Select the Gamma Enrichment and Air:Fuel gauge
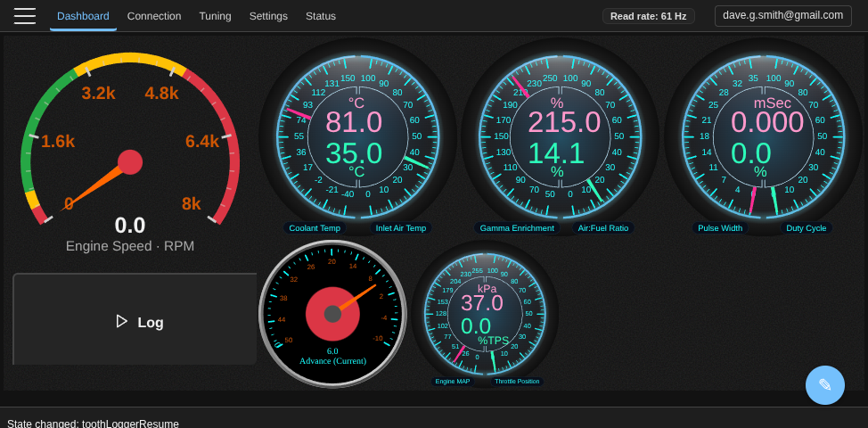Screen dimensions: 868x428 561,136
